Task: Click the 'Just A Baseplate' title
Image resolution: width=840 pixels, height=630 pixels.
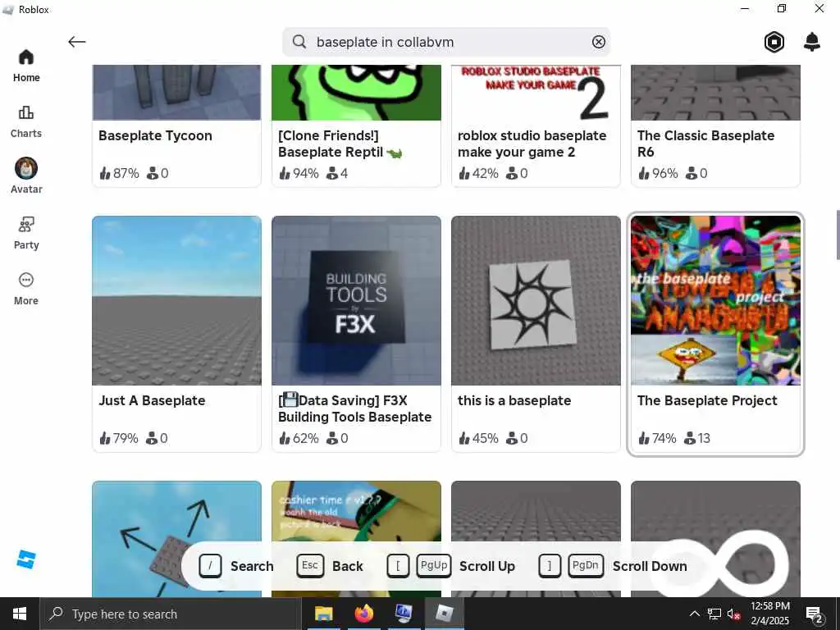Action: coord(152,400)
